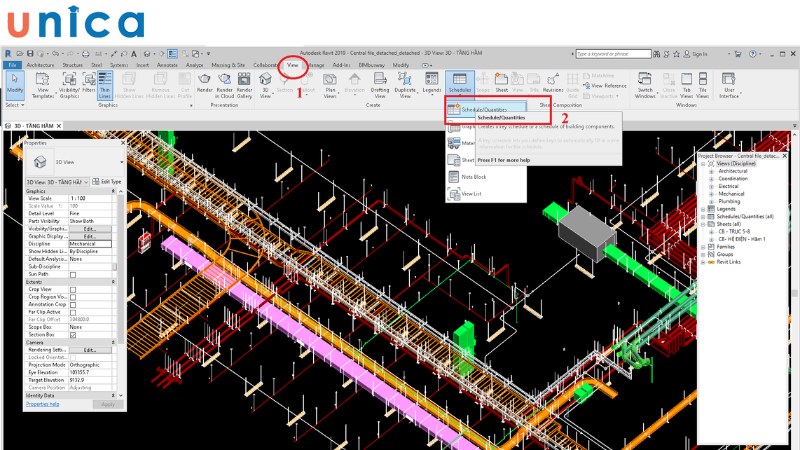This screenshot has width=800, height=450.
Task: Toggle Crop Region Visible checkbox
Action: coord(73,297)
